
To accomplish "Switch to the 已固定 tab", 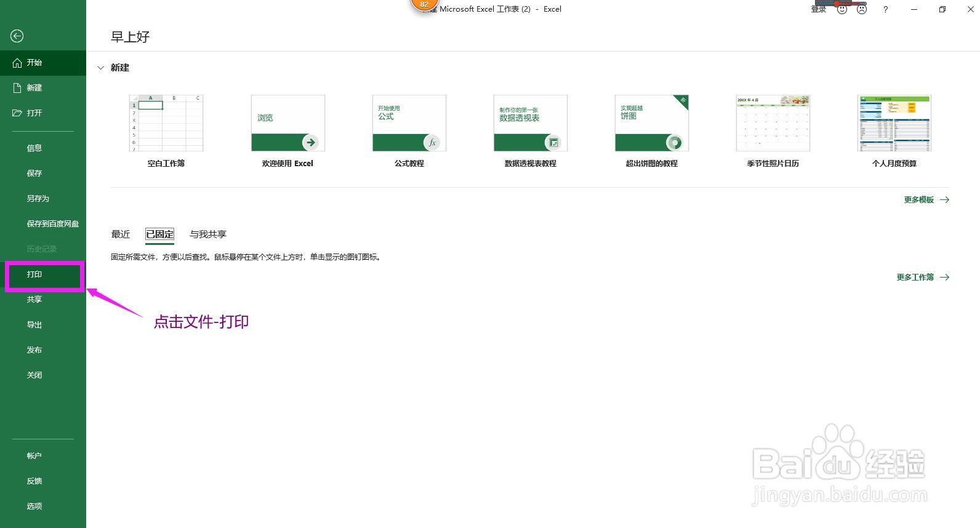I will coord(160,234).
